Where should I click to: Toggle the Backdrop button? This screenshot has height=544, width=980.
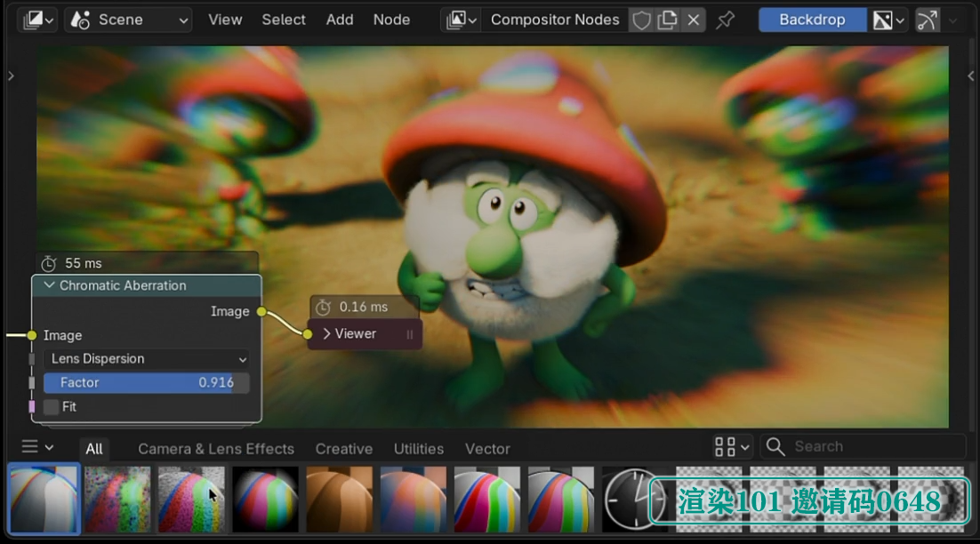click(x=812, y=20)
